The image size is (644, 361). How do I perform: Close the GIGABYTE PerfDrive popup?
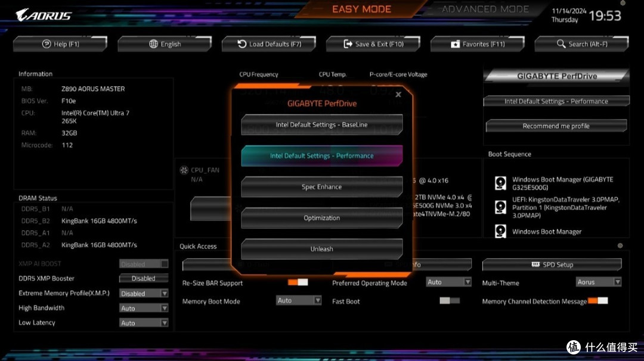point(398,94)
